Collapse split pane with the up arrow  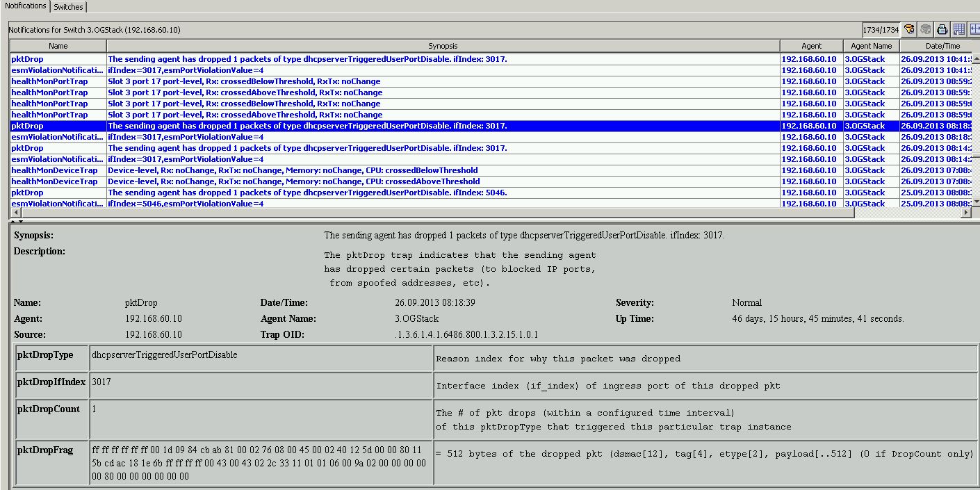click(x=13, y=221)
